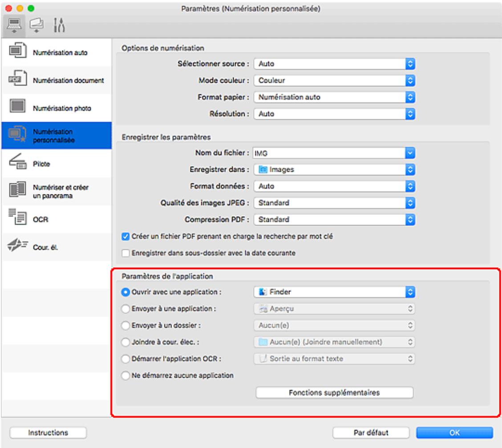
Task: Uncheck the searchable PDF creation checkbox
Action: coord(126,237)
